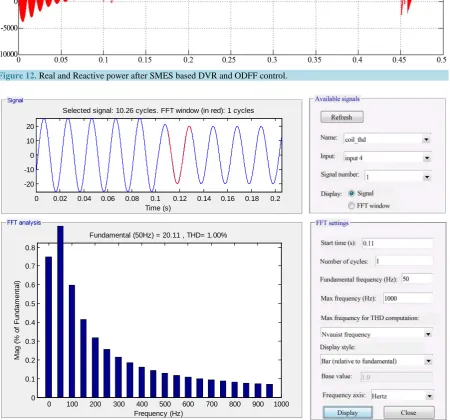Click the FFT settings panel title
Viewport: 450px width, 420px height.
click(x=332, y=223)
